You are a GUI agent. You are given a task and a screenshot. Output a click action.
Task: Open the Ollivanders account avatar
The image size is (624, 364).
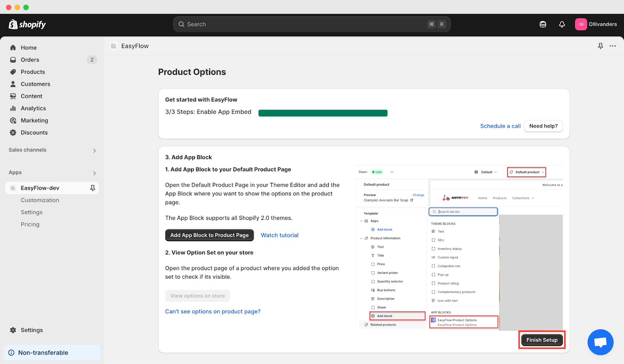581,24
